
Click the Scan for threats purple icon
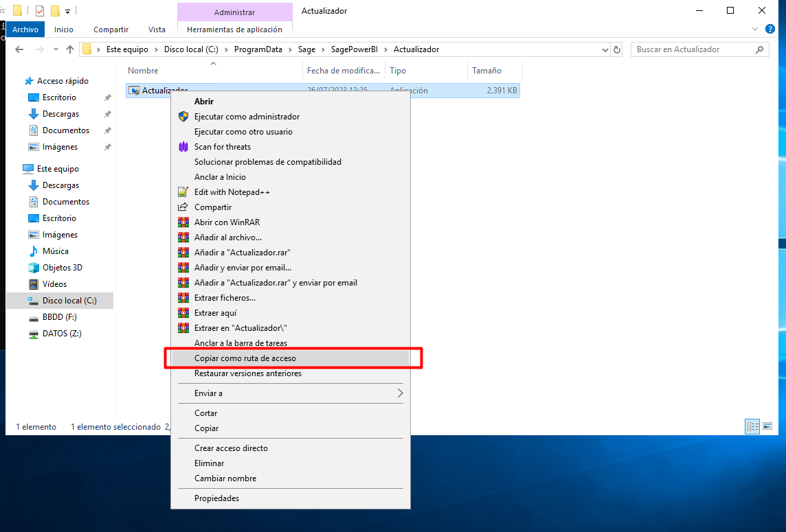click(183, 147)
